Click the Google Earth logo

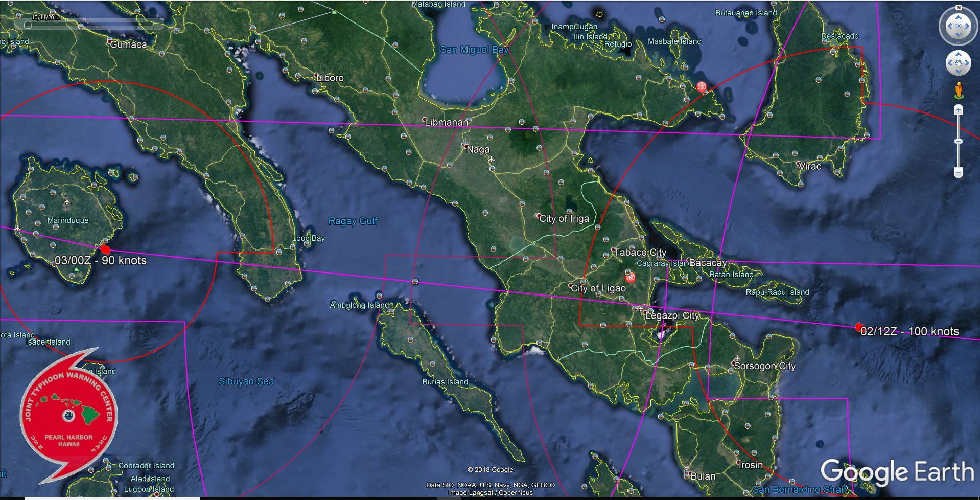pyautogui.click(x=897, y=472)
